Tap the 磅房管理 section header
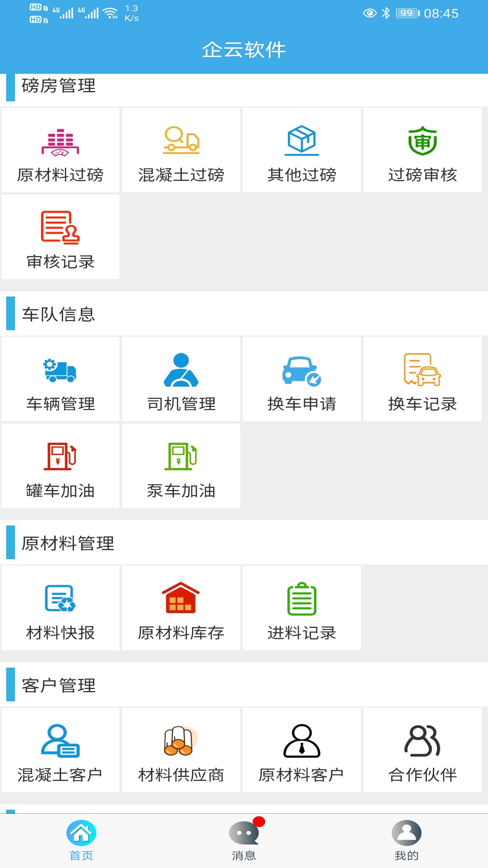488x868 pixels. pyautogui.click(x=59, y=86)
